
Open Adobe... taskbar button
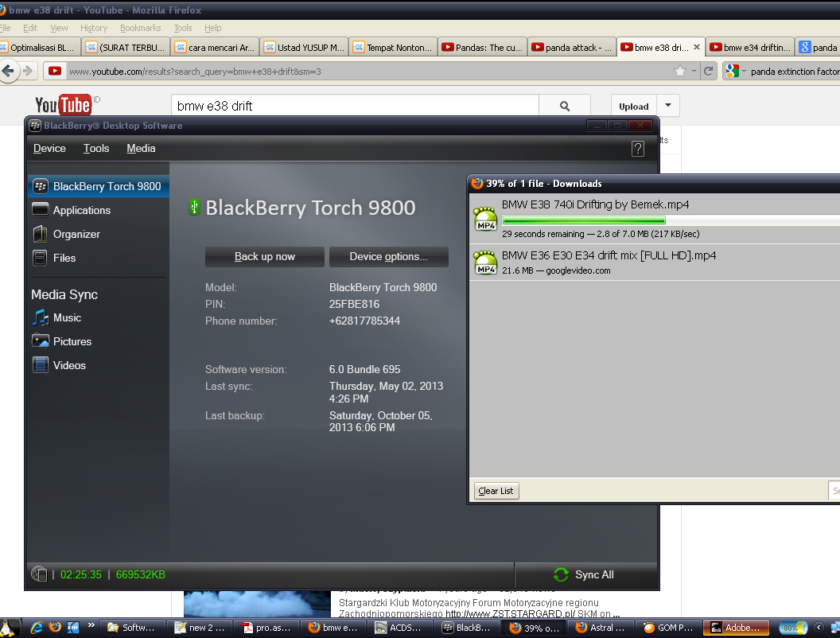click(x=736, y=628)
